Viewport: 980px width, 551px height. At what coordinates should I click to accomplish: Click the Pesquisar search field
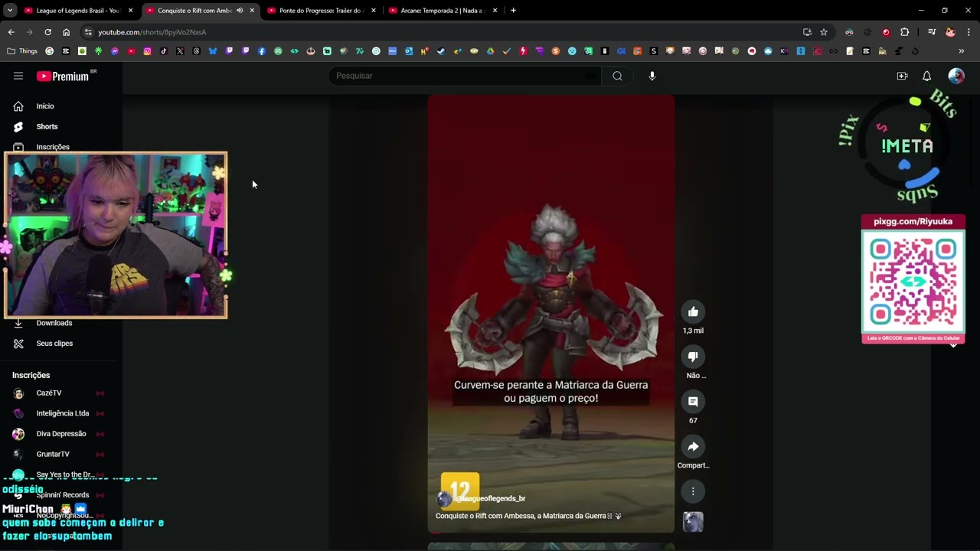[x=465, y=76]
